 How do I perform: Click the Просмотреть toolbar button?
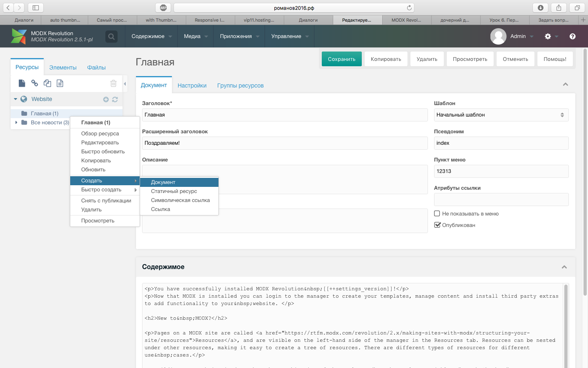pos(470,59)
